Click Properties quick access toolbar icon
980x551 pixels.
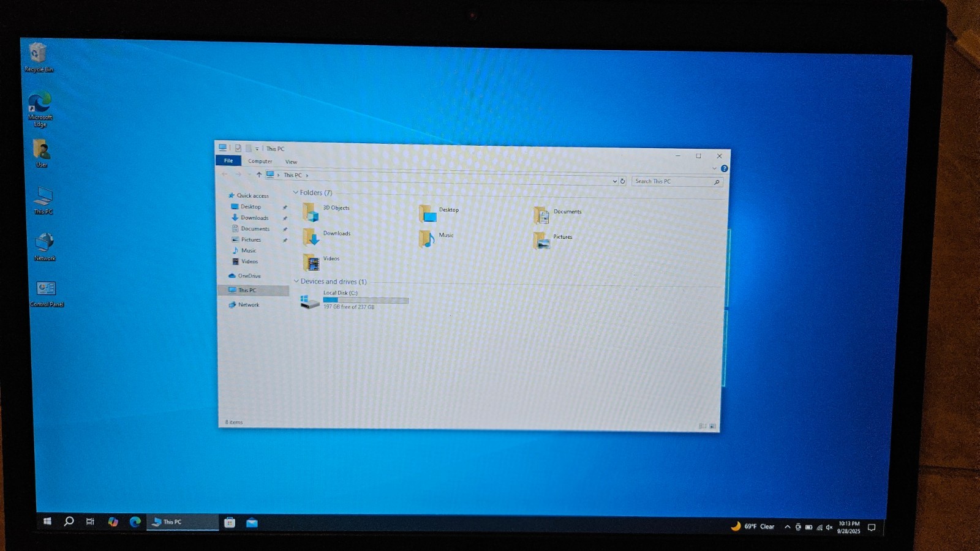(x=238, y=148)
